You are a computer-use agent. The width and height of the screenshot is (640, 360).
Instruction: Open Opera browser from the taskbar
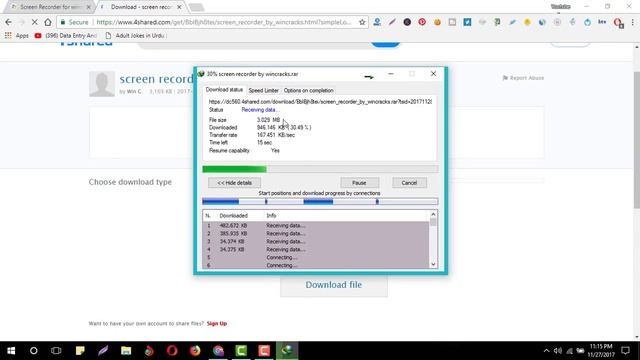point(172,351)
